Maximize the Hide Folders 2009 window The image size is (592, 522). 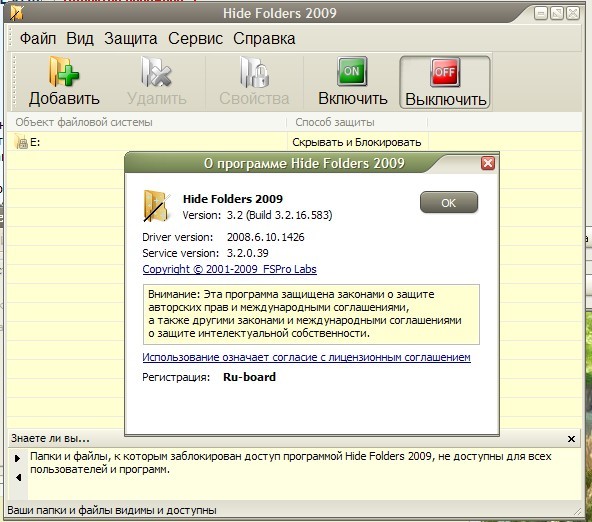click(557, 14)
